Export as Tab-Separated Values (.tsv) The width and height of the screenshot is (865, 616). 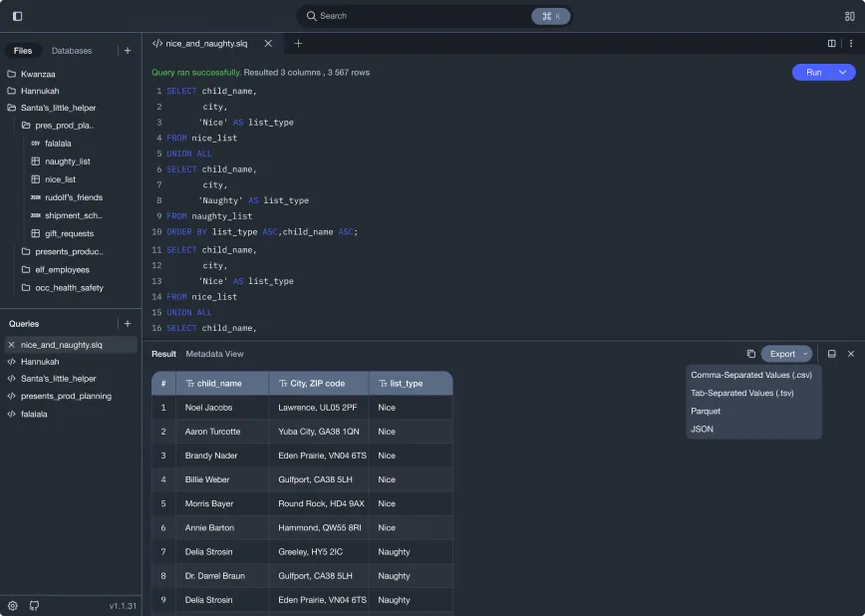coord(742,393)
